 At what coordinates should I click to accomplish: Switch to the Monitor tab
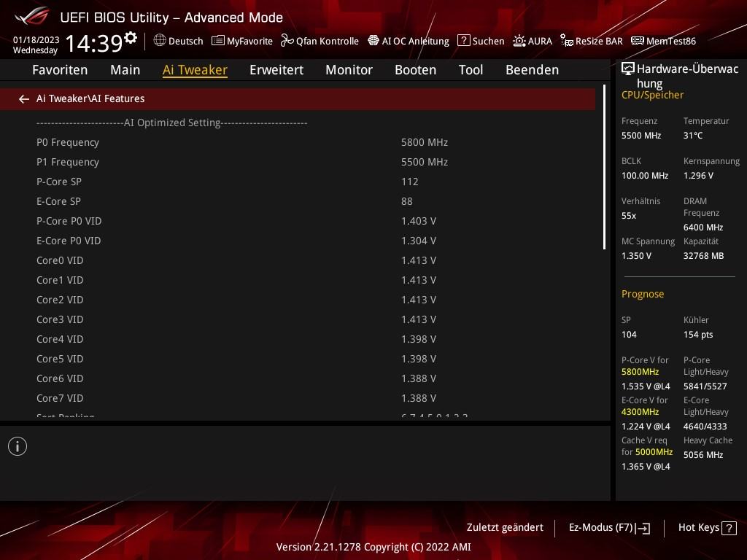[x=349, y=69]
